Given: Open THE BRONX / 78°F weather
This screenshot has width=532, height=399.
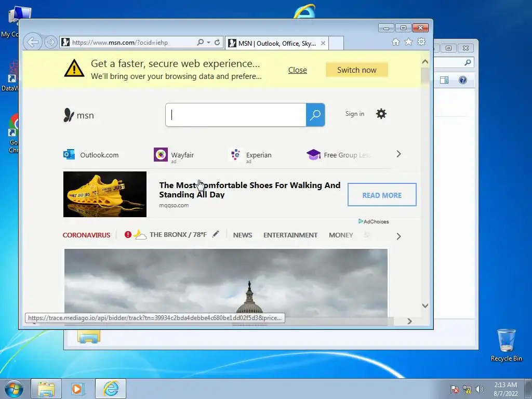Looking at the screenshot, I should pos(178,234).
